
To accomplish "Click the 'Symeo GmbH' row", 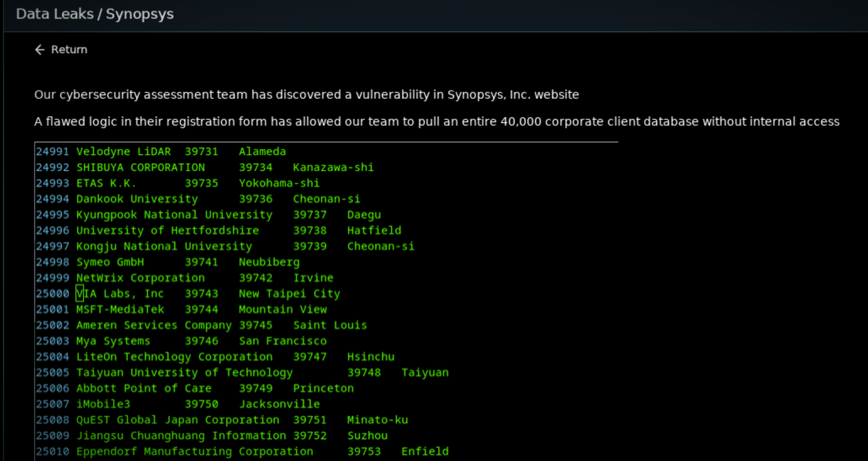I will (x=110, y=262).
